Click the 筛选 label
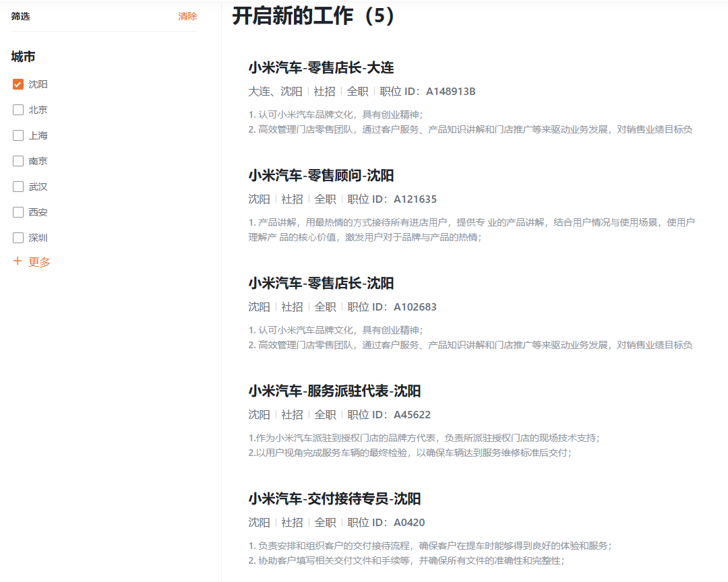This screenshot has width=728, height=582. point(20,16)
